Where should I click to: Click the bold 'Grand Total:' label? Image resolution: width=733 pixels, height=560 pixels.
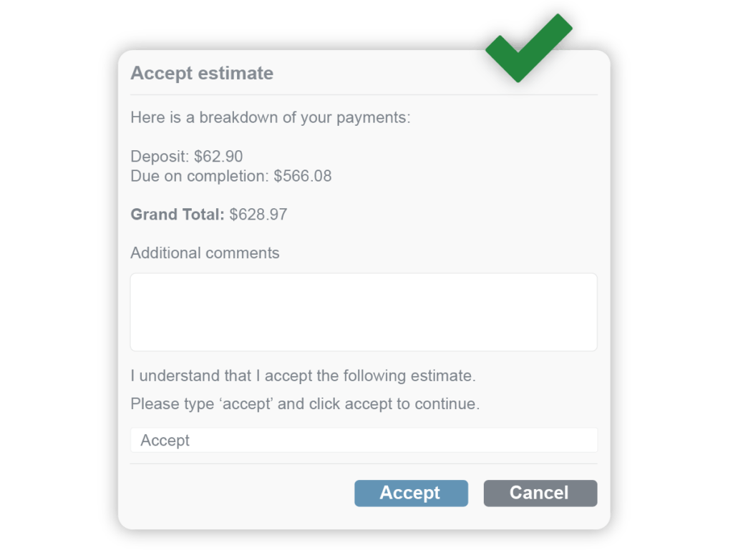point(178,214)
